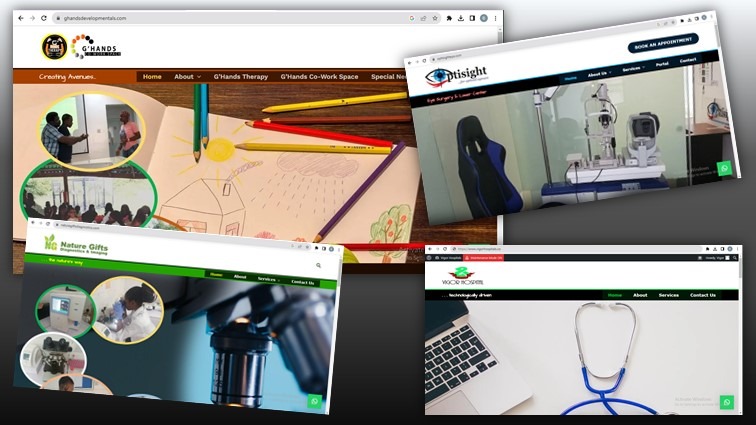Expand About Us dropdown on Optisight site
Image resolution: width=756 pixels, height=425 pixels.
pyautogui.click(x=599, y=74)
